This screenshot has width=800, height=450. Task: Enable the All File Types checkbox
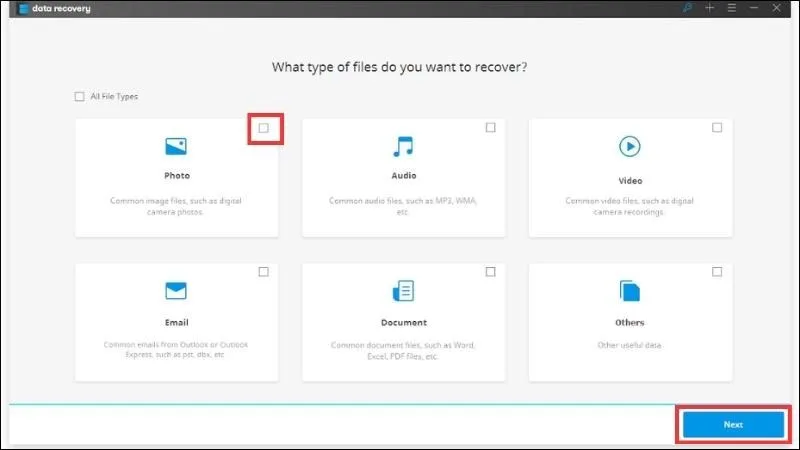79,96
